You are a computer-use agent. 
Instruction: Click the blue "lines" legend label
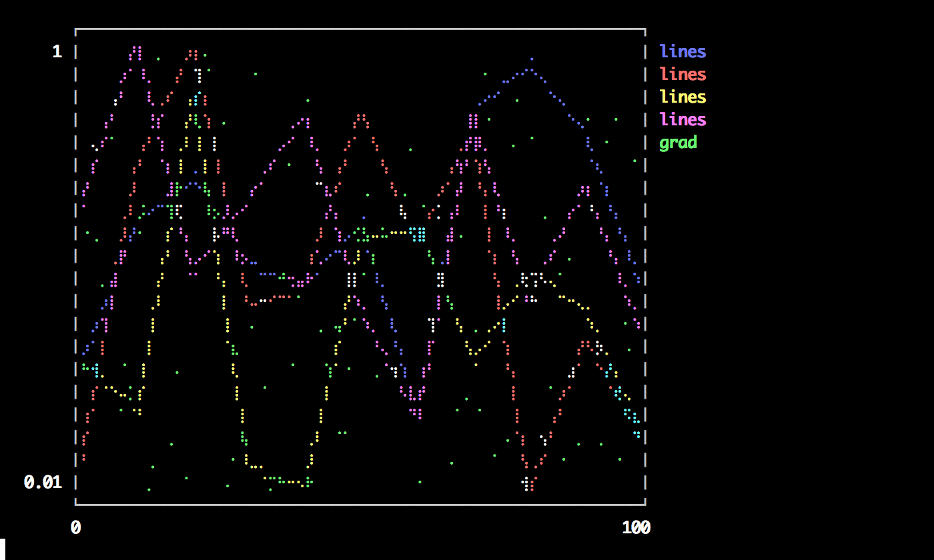point(682,51)
